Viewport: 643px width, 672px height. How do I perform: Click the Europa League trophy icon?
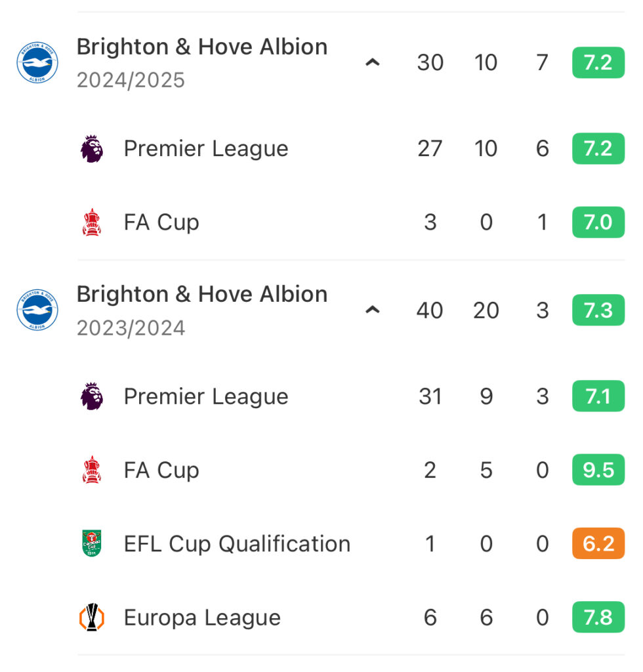[x=92, y=617]
